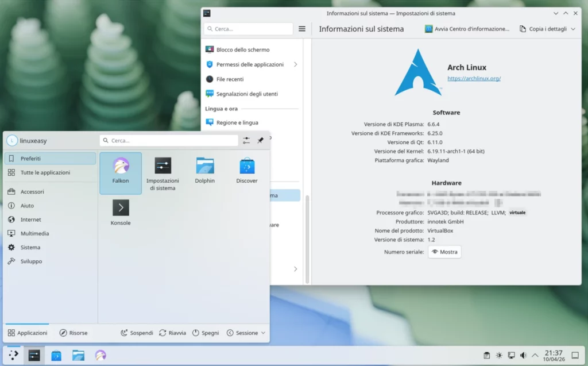Viewport: 588px width, 366px height.
Task: Open Discover from the launcher favorites
Action: 246,169
